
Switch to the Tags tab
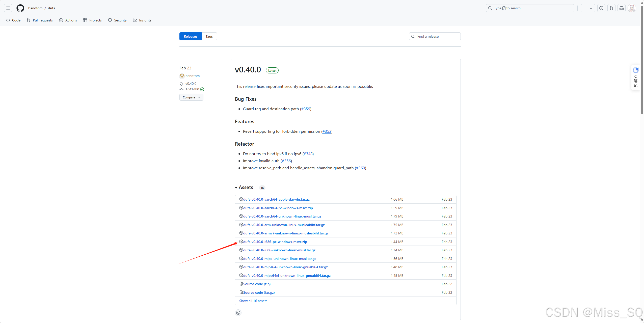[209, 36]
